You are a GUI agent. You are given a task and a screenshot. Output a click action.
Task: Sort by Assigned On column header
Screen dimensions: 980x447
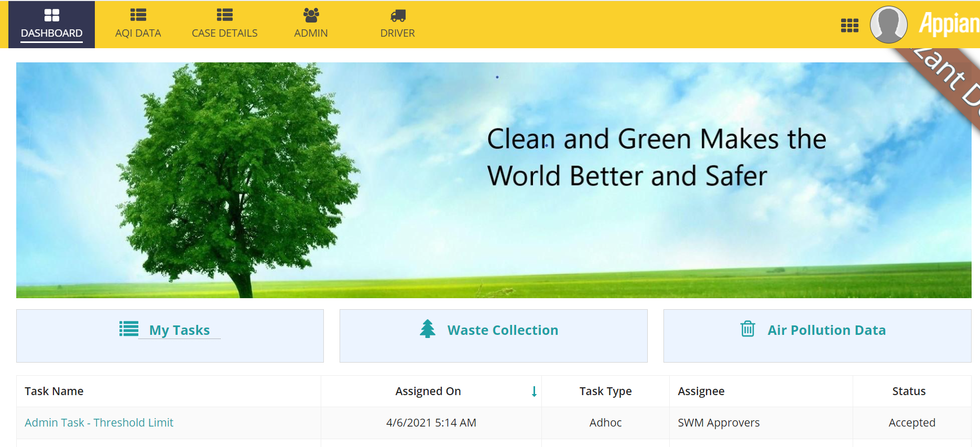click(428, 391)
